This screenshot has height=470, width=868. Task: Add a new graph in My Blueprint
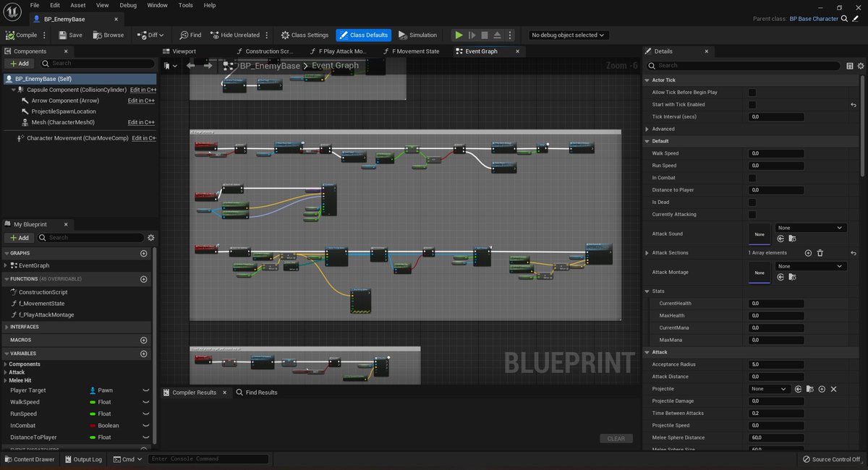coord(144,254)
